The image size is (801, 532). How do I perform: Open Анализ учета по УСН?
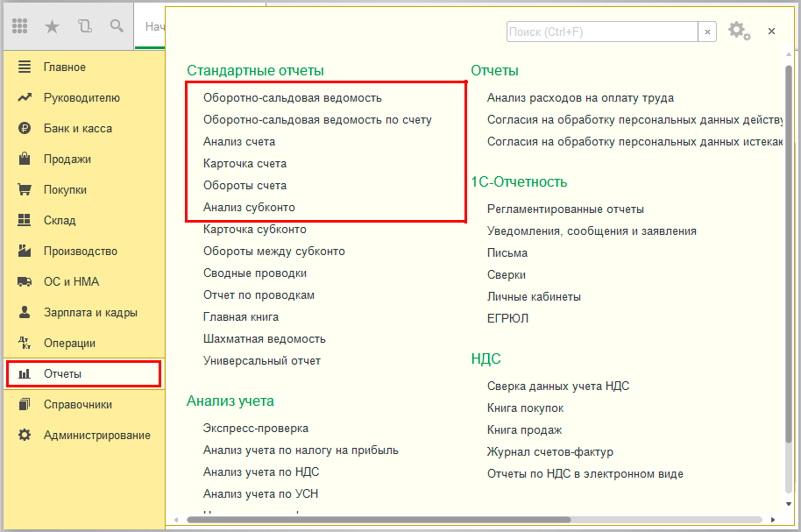(x=260, y=494)
